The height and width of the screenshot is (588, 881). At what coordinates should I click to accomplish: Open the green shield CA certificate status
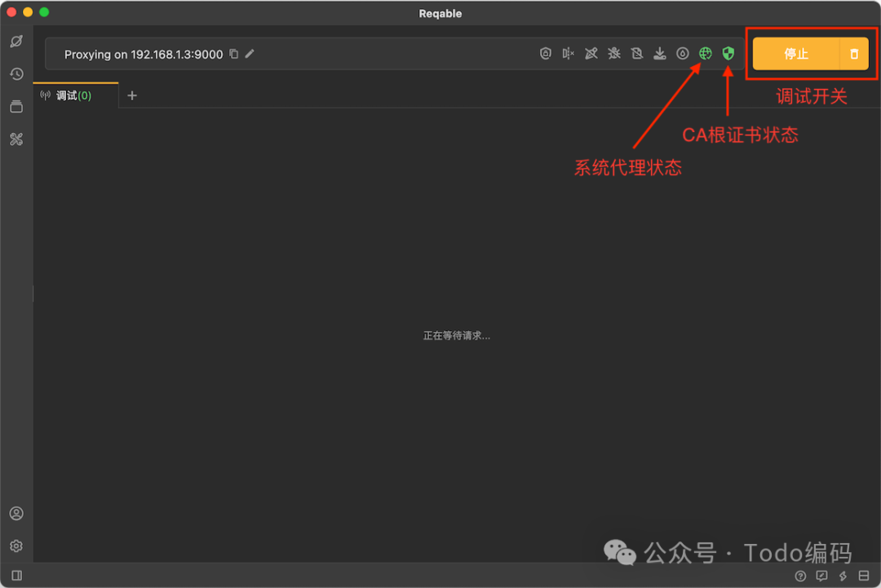(728, 53)
